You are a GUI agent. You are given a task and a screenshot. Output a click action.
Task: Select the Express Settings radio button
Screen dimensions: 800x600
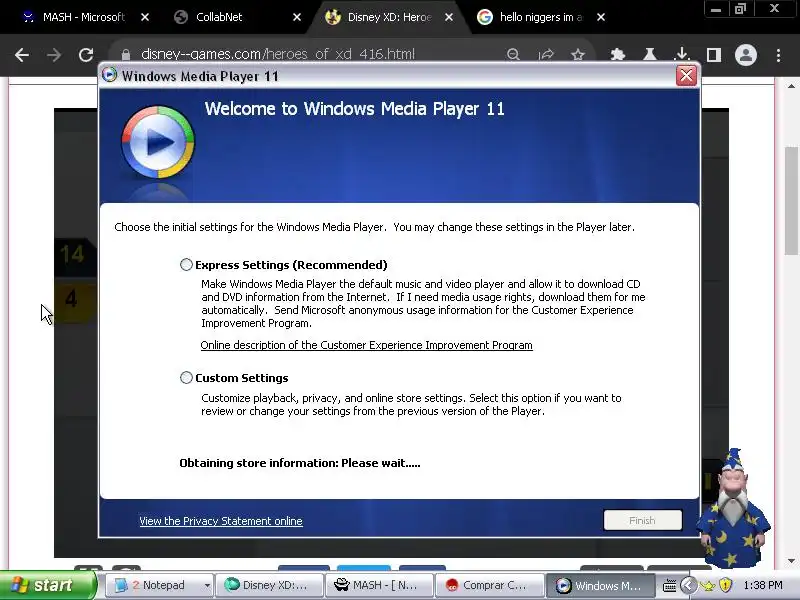186,264
